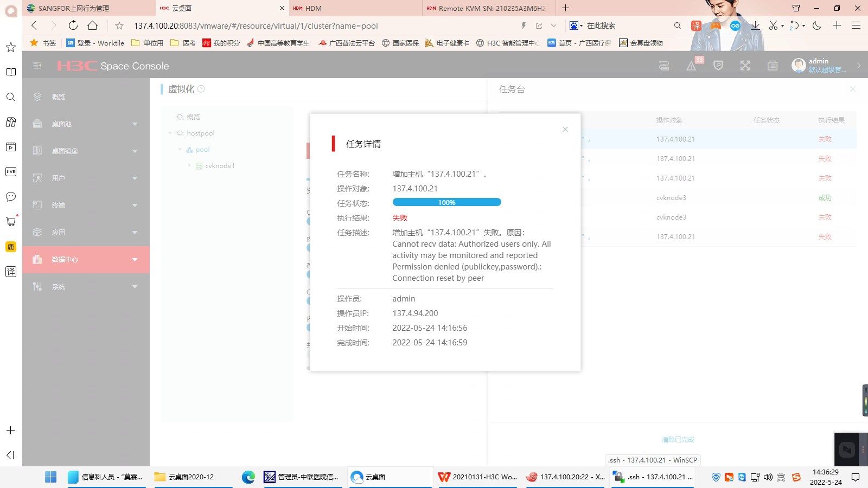Open the 国家医保 bookmark
Viewport: 868px width, 488px height.
click(400, 43)
